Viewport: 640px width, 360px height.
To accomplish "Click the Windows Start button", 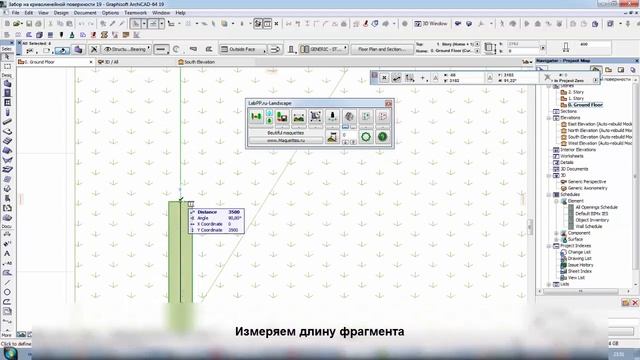I will [10, 353].
